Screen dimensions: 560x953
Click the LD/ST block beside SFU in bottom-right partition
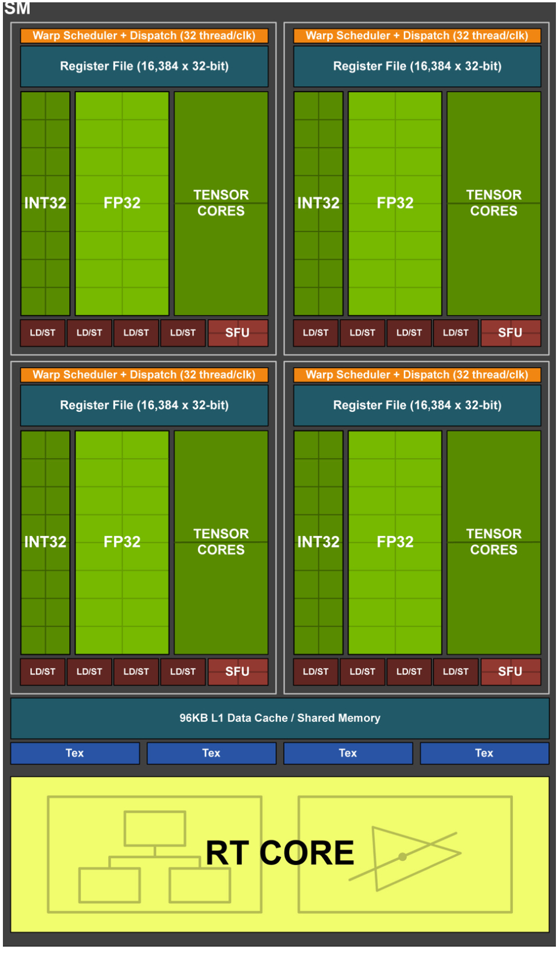tap(456, 672)
